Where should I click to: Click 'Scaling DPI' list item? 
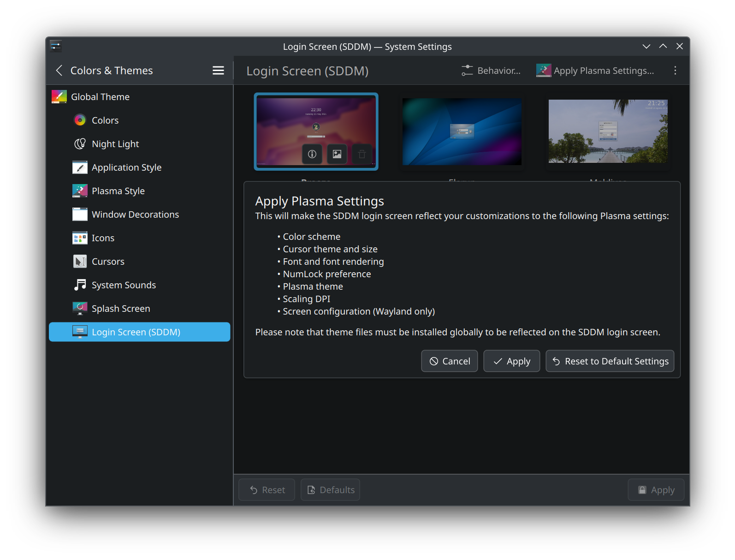click(x=307, y=299)
